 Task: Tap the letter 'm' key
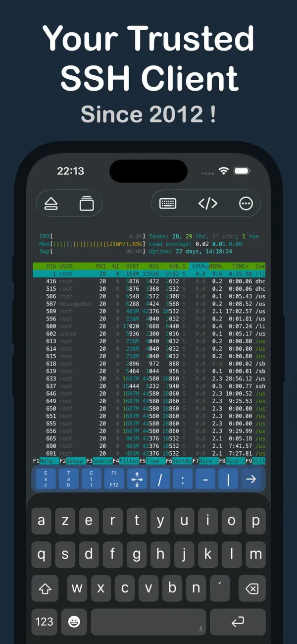click(255, 555)
